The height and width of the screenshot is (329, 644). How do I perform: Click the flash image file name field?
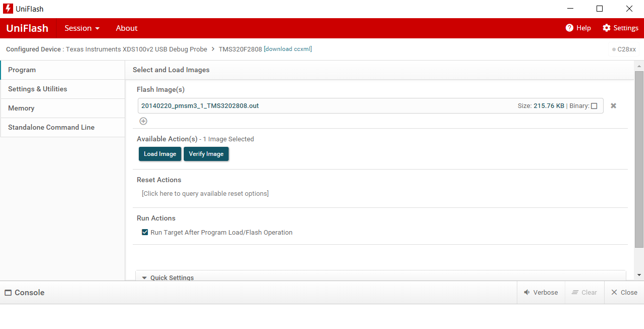(x=370, y=106)
